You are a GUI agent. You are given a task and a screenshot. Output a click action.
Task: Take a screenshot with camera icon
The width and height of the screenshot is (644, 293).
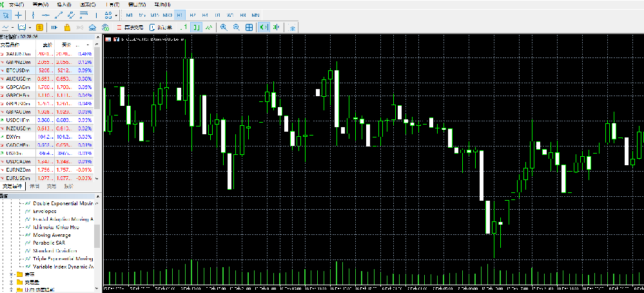point(293,28)
